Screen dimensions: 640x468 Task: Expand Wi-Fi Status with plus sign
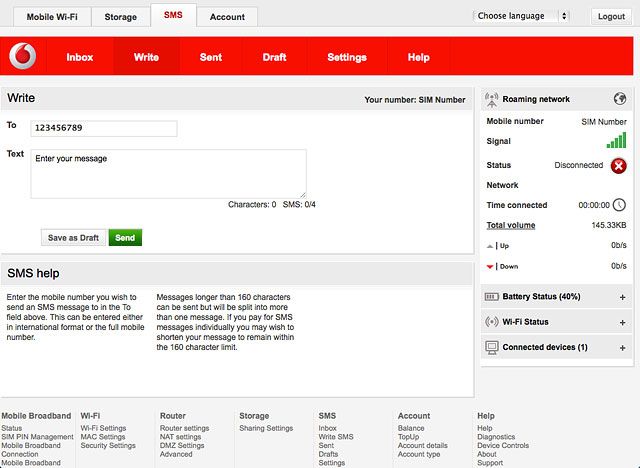(x=622, y=323)
